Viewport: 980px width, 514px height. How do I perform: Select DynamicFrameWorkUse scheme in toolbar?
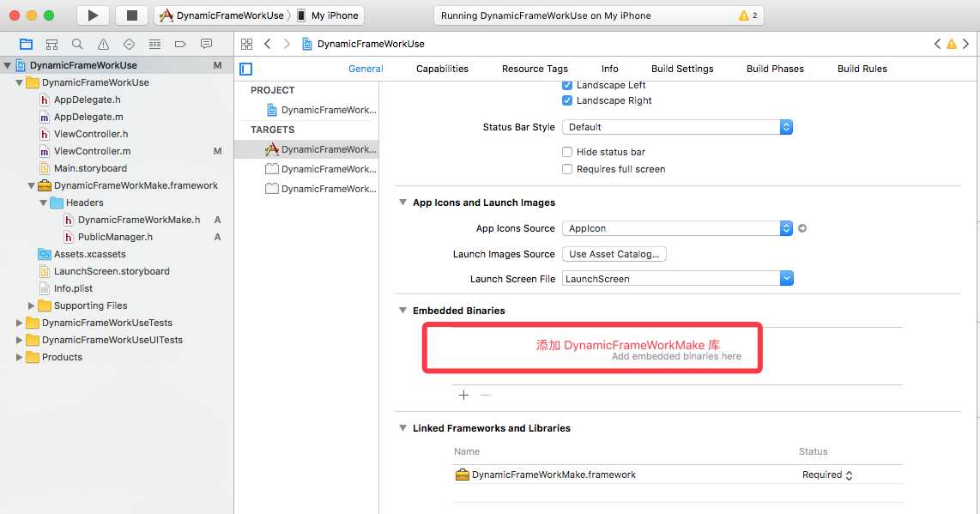pos(223,15)
